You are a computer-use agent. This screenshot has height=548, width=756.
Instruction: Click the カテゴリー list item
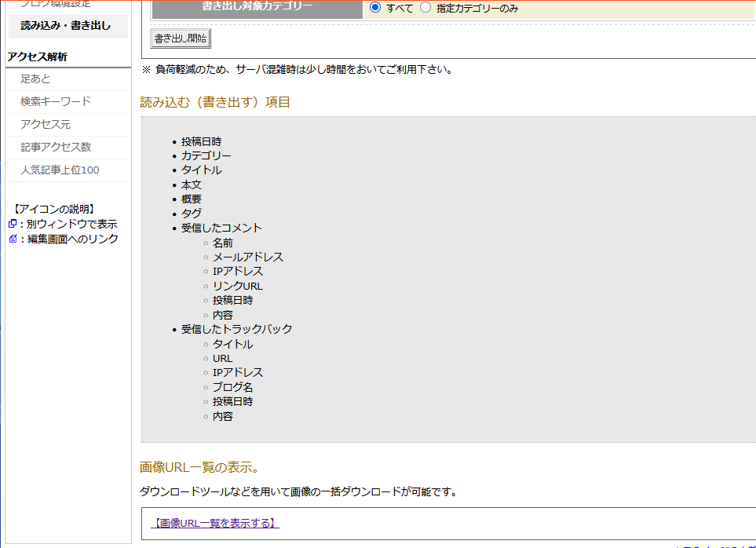click(x=206, y=155)
